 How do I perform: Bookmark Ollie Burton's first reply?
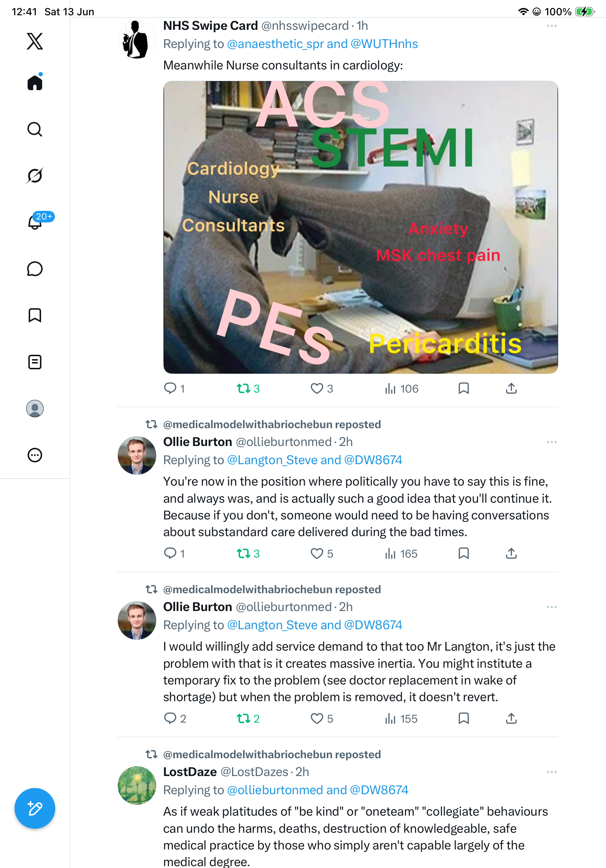464,554
